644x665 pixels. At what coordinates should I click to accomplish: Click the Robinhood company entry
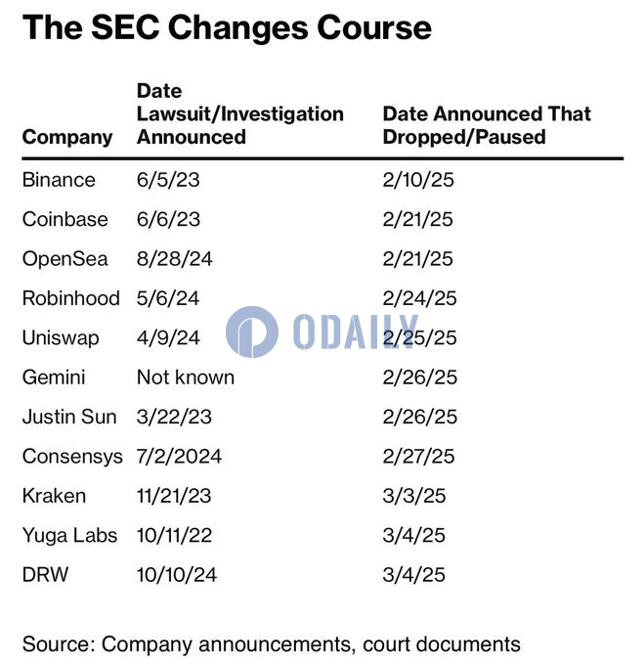pos(70,298)
